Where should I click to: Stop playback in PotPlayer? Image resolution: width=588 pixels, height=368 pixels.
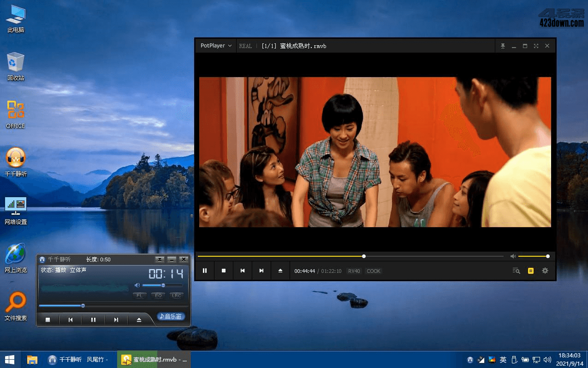coord(224,271)
